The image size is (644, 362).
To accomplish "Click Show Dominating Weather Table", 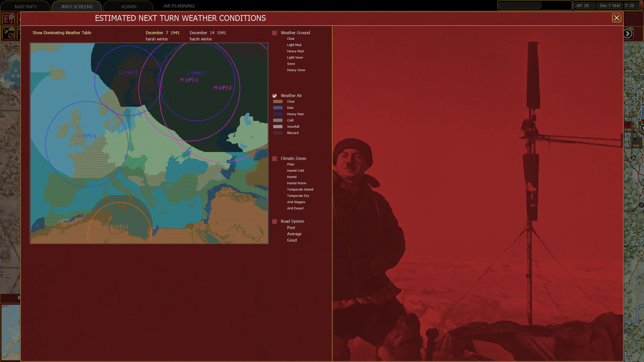I will pos(62,33).
